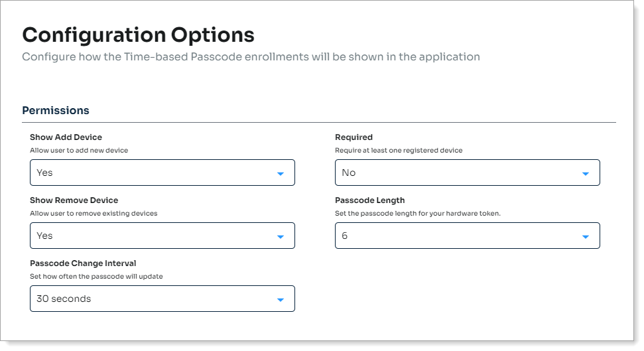The height and width of the screenshot is (351, 644).
Task: Click the Passcode Change Interval dropdown arrow
Action: [281, 300]
